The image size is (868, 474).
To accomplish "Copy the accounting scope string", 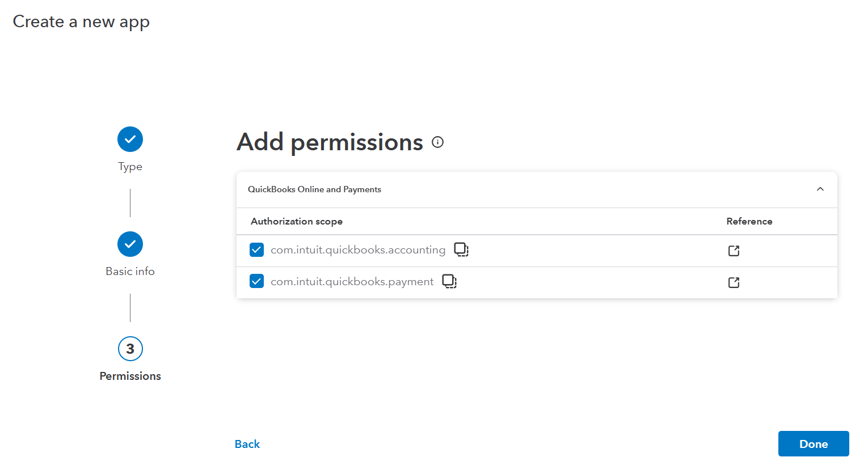I will coord(461,249).
